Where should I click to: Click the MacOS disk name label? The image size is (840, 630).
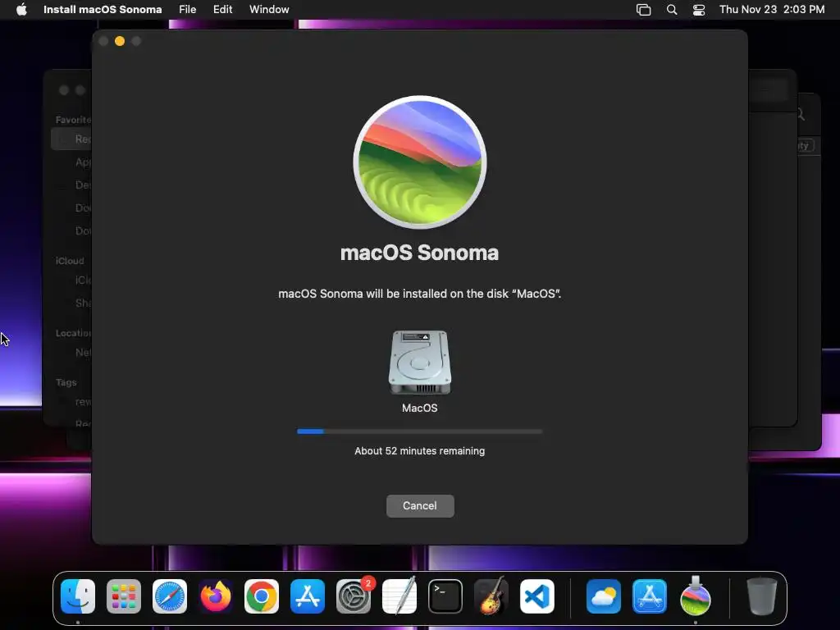(x=419, y=409)
